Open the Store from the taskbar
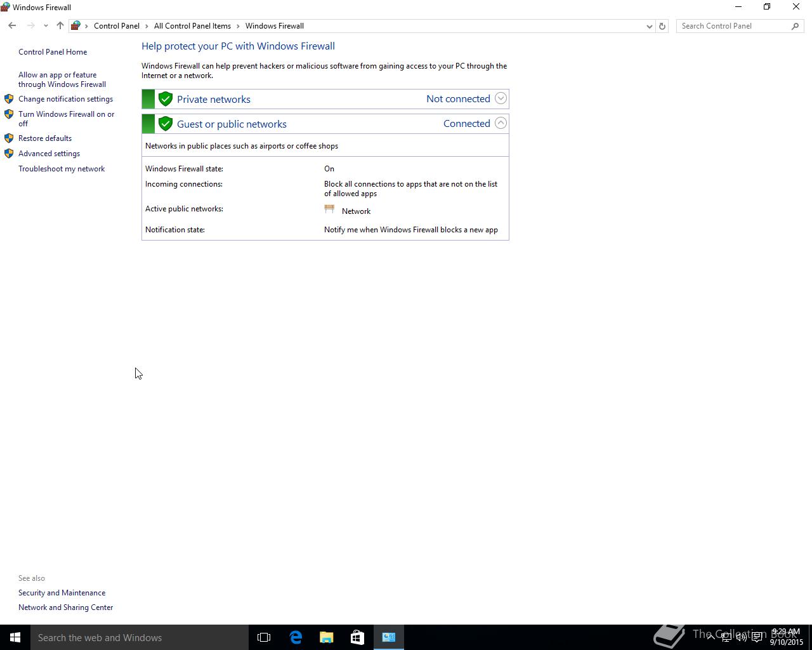This screenshot has height=650, width=812. coord(357,637)
